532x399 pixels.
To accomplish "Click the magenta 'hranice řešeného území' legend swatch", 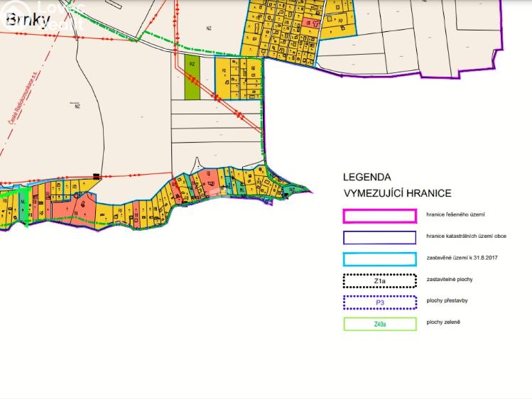I will (x=379, y=216).
